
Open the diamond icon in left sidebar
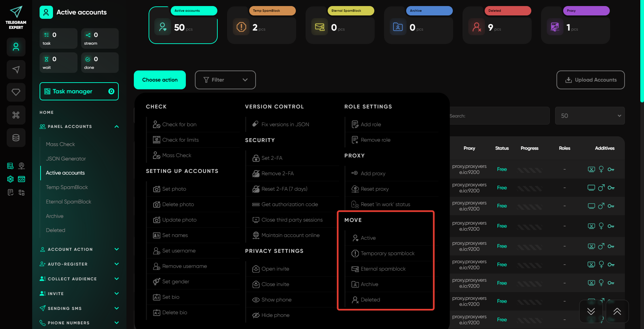16,92
